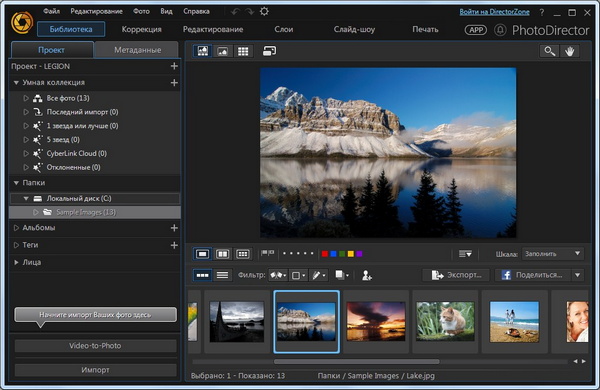Click the Экспорт button

(x=456, y=275)
